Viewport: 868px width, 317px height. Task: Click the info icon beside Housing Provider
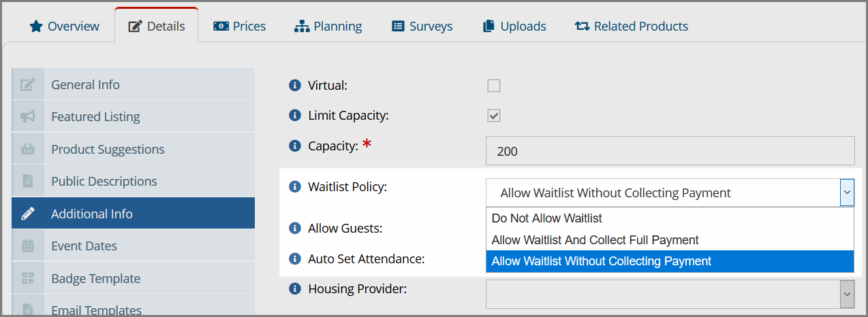coord(295,288)
